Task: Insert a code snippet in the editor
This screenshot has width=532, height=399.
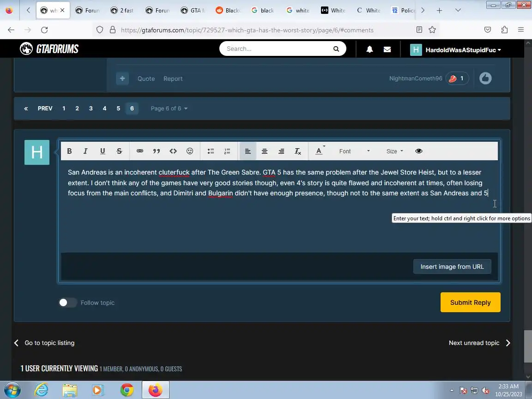Action: [x=173, y=151]
